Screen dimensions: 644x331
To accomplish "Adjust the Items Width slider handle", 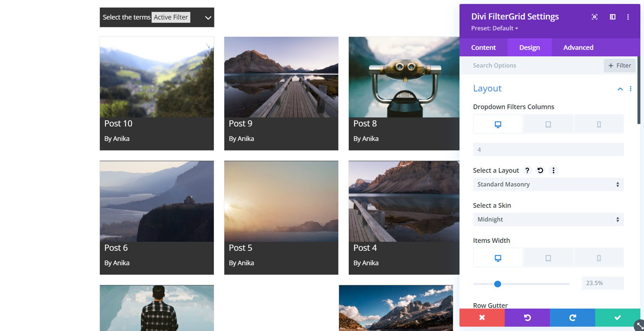I will coord(497,284).
